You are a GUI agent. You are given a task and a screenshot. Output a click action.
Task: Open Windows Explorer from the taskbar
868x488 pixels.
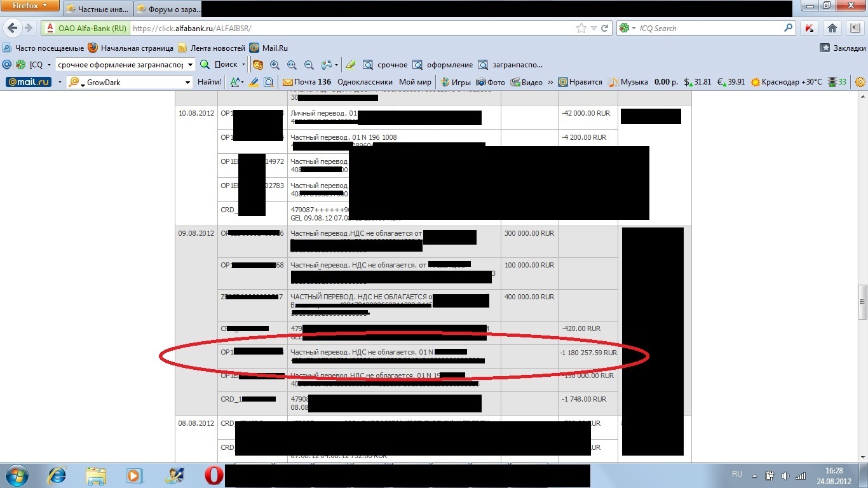click(96, 475)
